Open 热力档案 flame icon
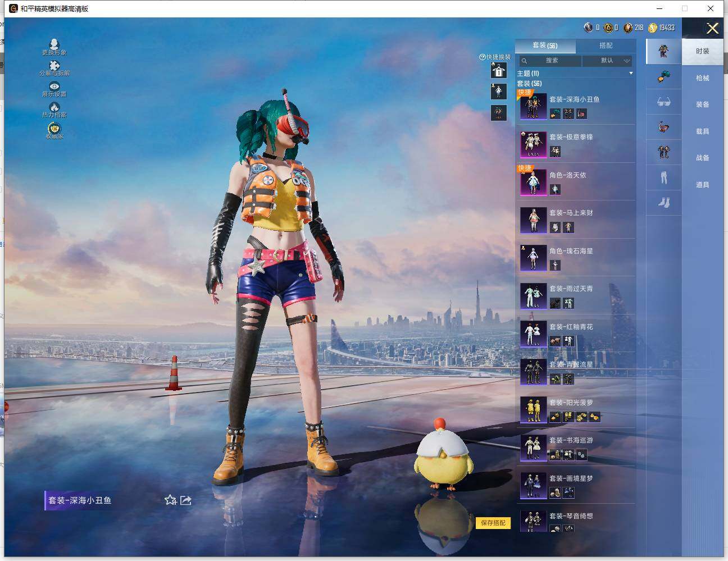 54,107
